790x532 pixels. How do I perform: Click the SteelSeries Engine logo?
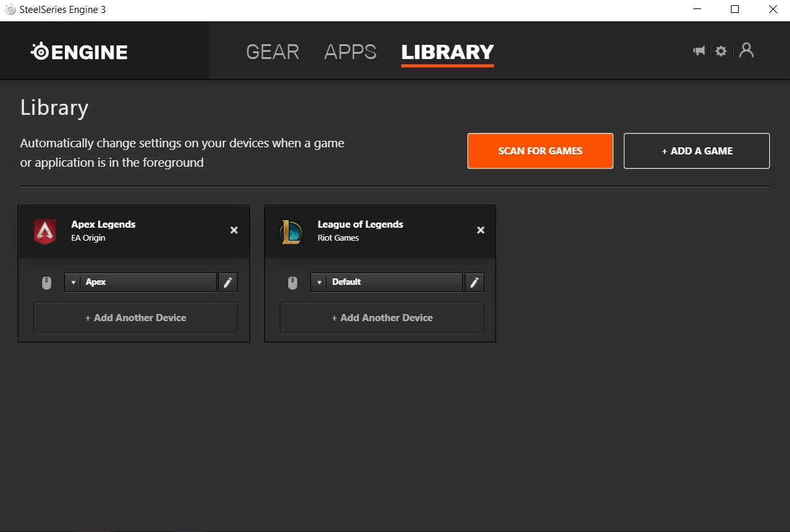[79, 52]
